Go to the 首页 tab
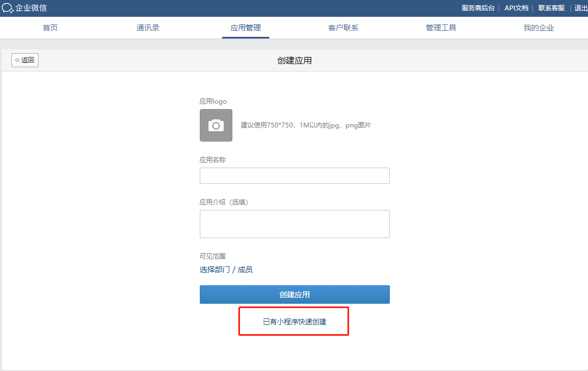This screenshot has width=588, height=371. point(50,28)
